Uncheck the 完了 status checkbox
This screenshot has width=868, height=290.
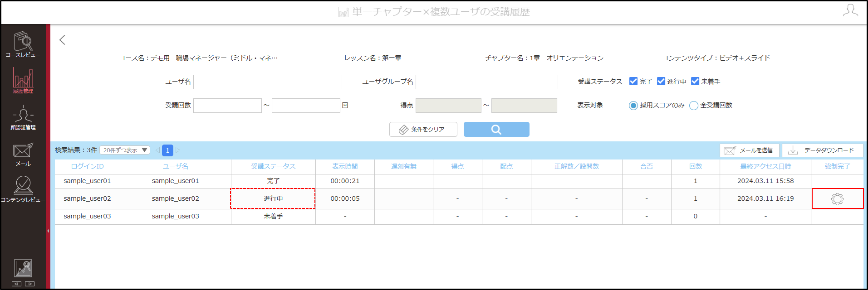[x=633, y=81]
